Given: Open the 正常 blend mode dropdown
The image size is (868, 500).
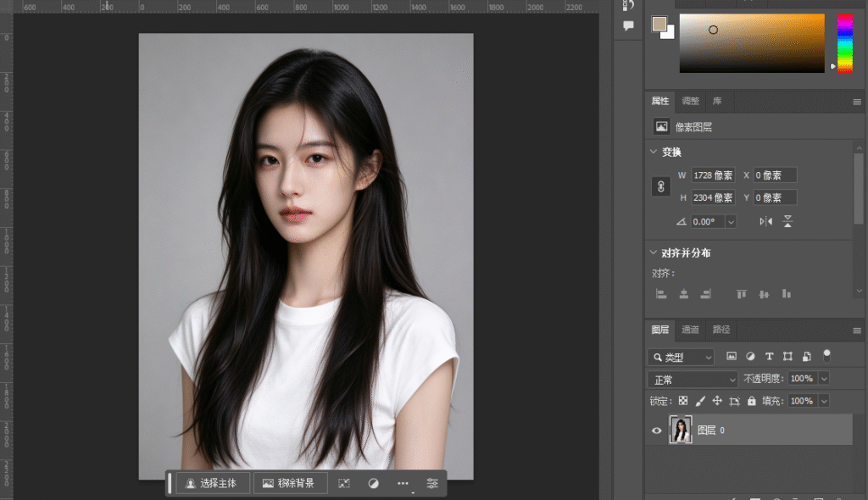Looking at the screenshot, I should (693, 380).
